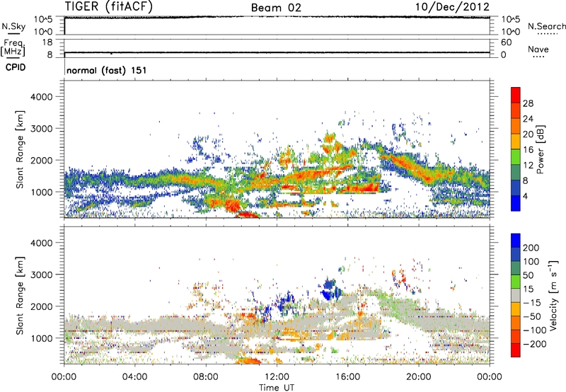
Task: Click 'Slant Range [km]' label of velocity panel
Action: [x=20, y=296]
